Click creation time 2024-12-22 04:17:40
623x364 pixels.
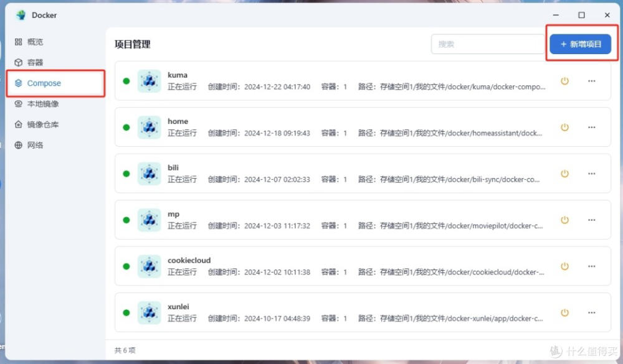(277, 87)
